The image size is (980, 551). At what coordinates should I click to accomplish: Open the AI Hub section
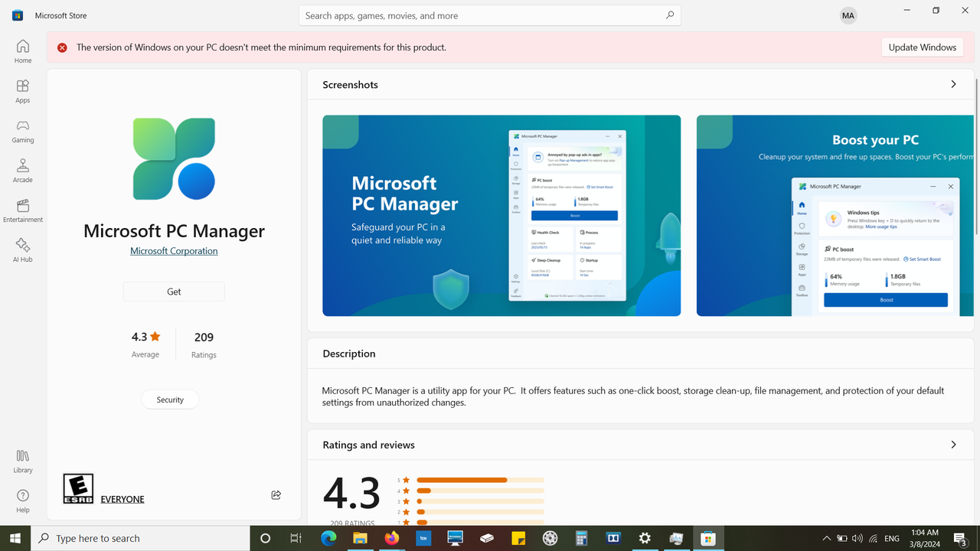click(x=23, y=250)
